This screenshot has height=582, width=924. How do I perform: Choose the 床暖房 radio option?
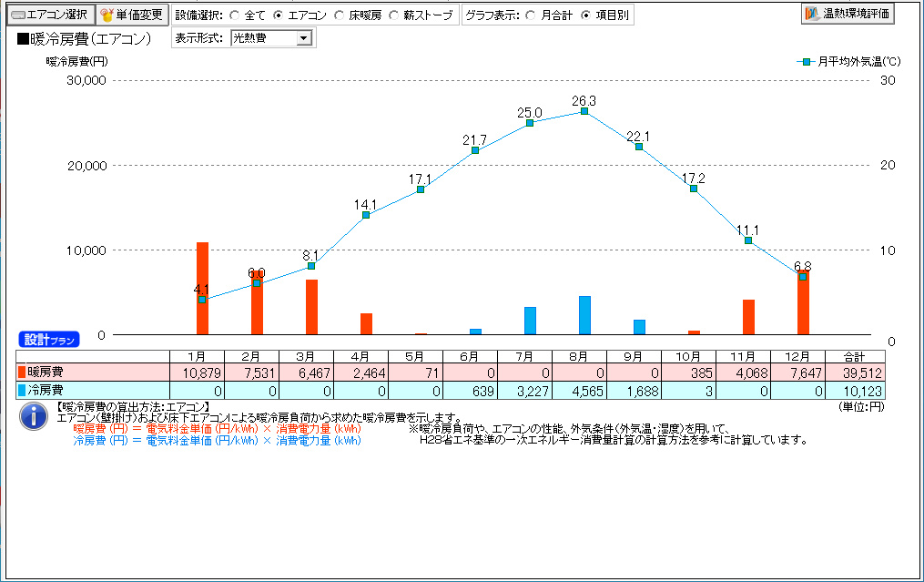(x=339, y=15)
